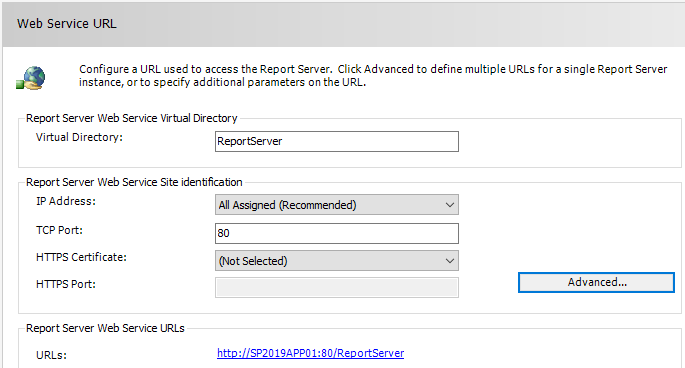
Task: Expand the HTTPS Certificate dropdown
Action: 337,260
